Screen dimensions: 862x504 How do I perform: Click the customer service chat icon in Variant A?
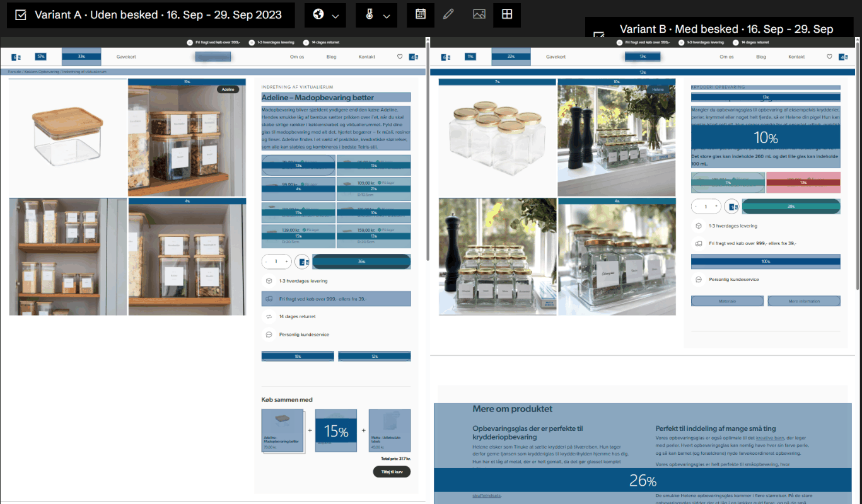269,335
